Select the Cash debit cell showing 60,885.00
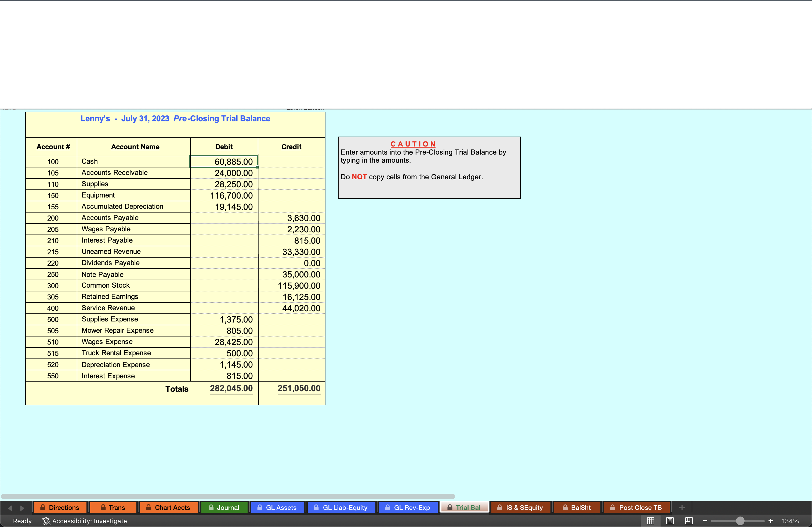812x527 pixels. [x=223, y=162]
